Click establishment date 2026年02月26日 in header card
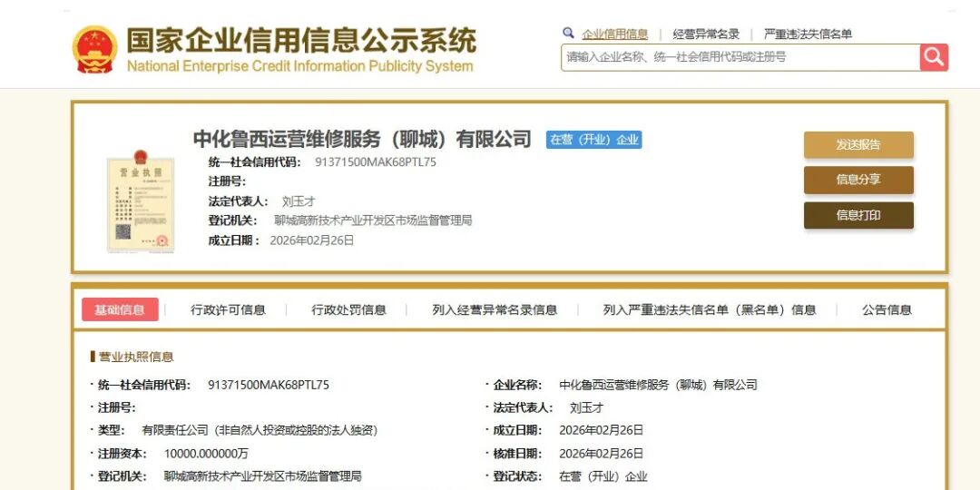Viewport: 980px width, 490px height. tap(312, 240)
